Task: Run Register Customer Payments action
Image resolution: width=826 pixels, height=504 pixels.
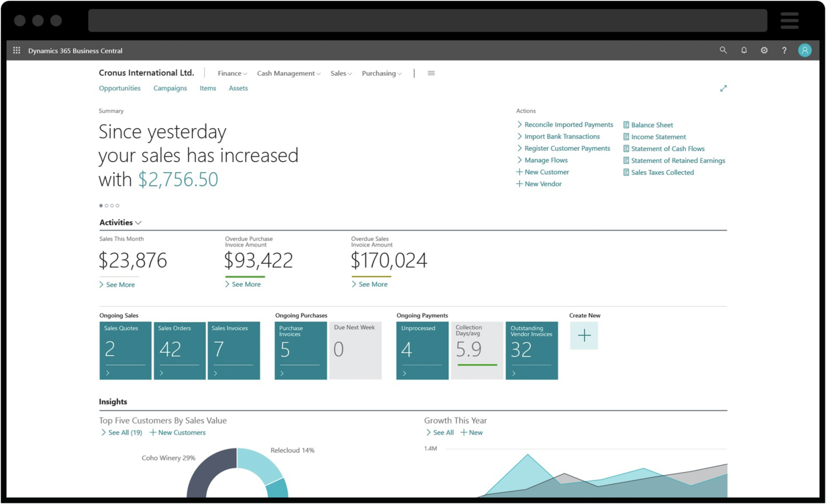Action: click(x=563, y=149)
